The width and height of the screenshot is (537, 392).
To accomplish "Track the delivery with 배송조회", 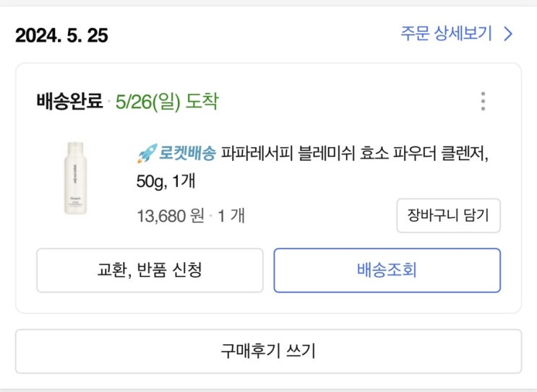I will [x=387, y=271].
